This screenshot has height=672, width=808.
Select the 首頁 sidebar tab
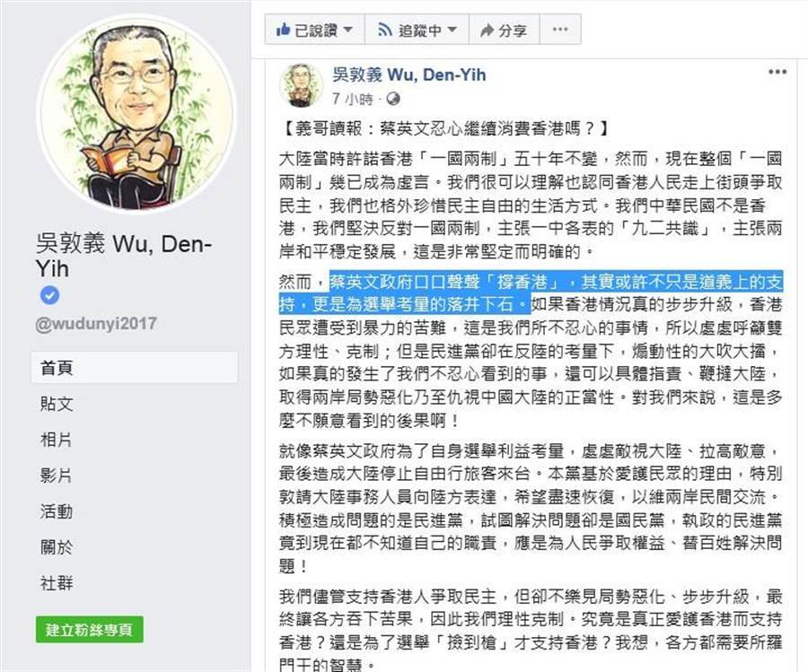[135, 368]
